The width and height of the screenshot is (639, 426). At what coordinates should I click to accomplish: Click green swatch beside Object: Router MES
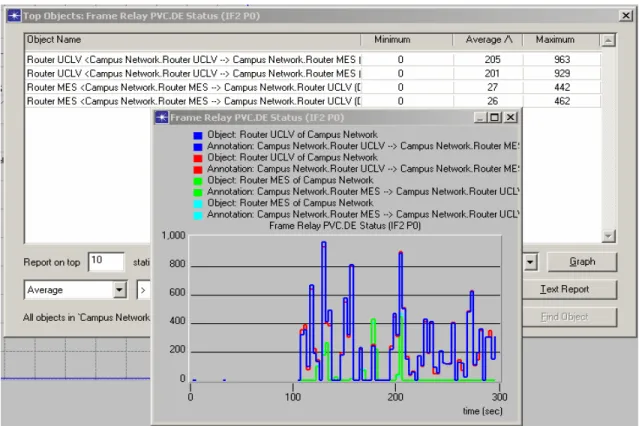198,181
